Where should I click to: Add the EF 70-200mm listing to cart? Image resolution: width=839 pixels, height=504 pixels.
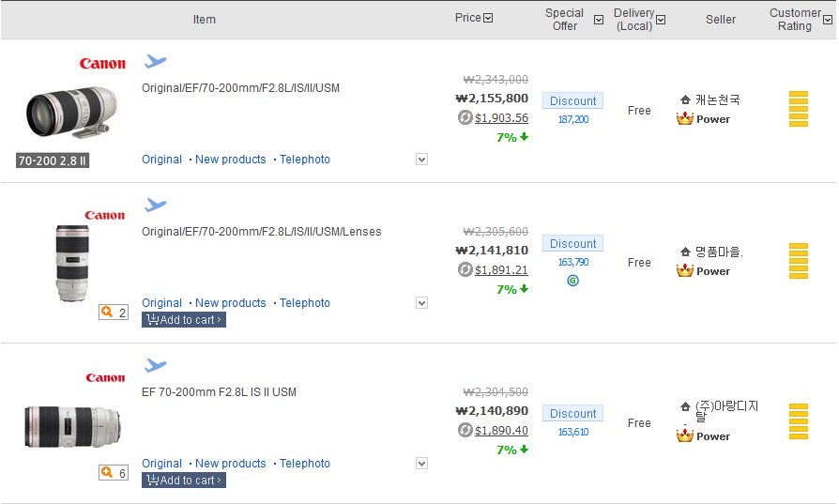[x=184, y=481]
